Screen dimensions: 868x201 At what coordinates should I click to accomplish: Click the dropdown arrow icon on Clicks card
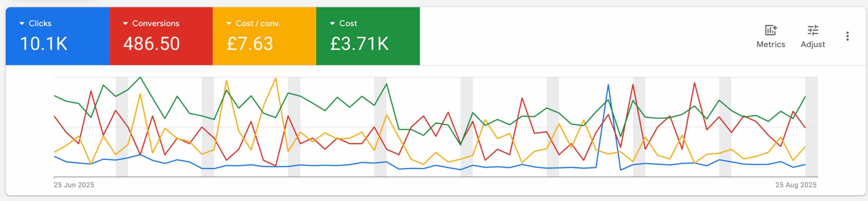click(x=21, y=24)
